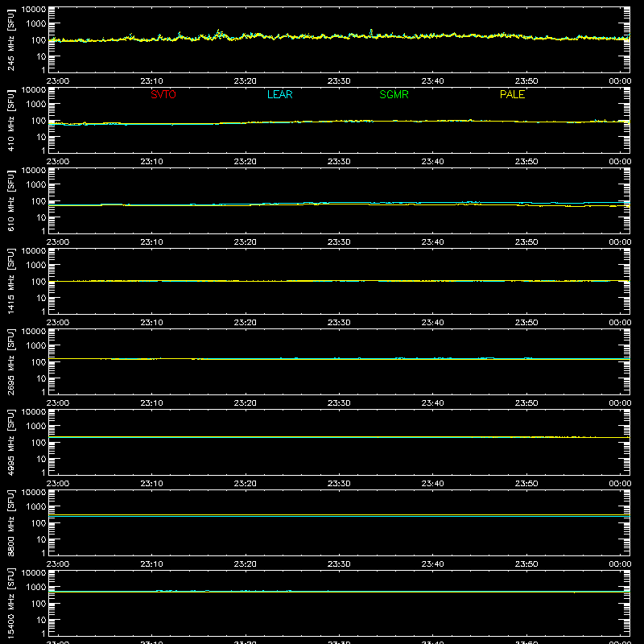Click the 00:00 time label below 8800 MHz plot
The width and height of the screenshot is (644, 644).
(x=620, y=564)
